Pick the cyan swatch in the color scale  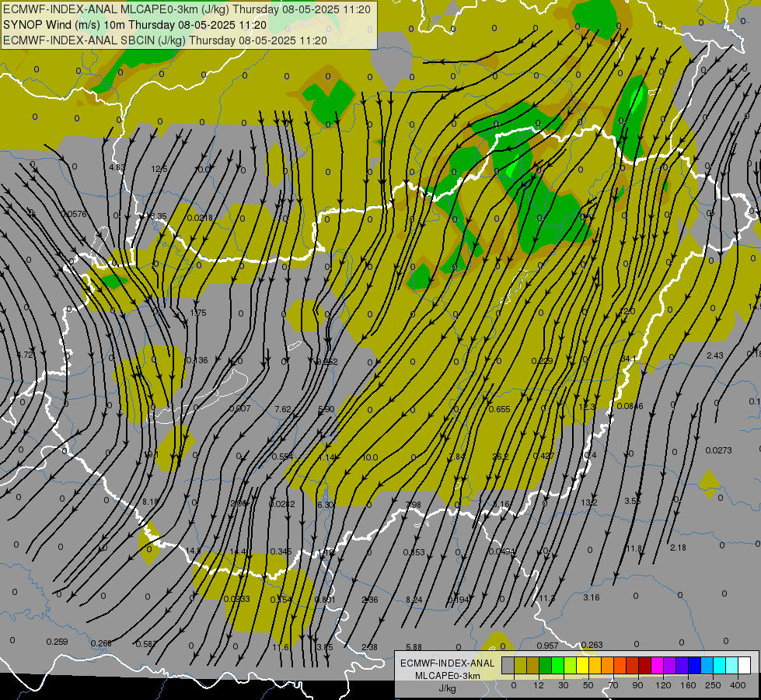coord(719,666)
